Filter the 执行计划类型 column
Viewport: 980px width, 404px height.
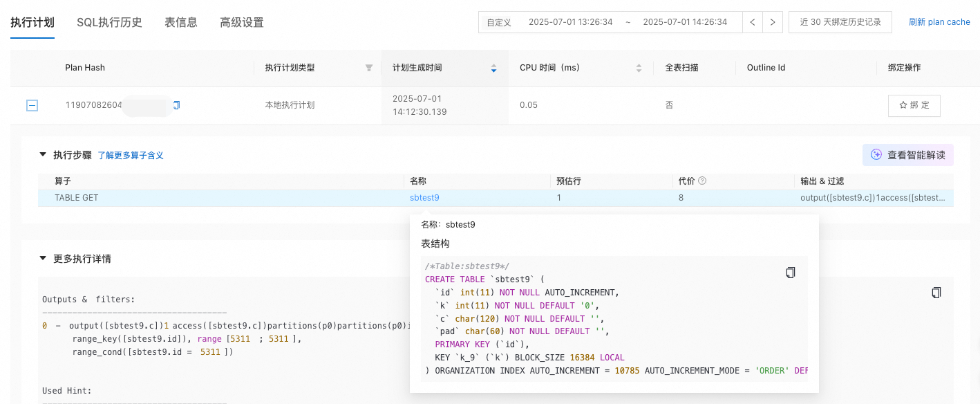coord(369,68)
